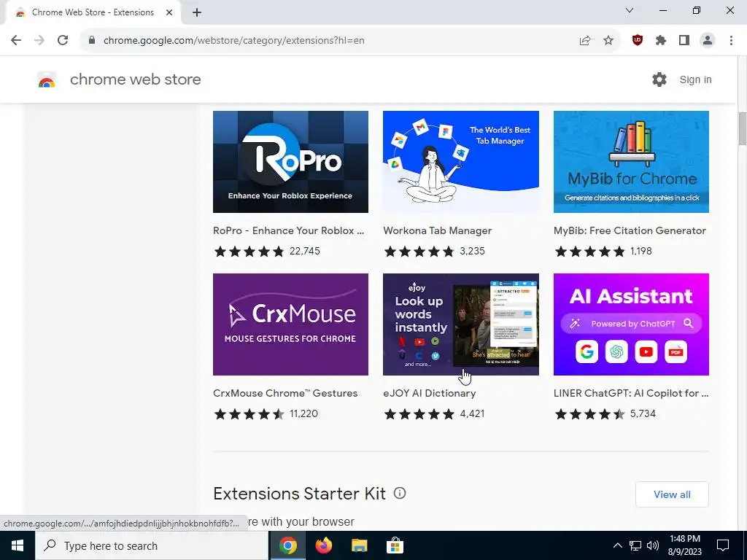Bookmark this page with star icon
The height and width of the screenshot is (560, 747).
[x=608, y=41]
